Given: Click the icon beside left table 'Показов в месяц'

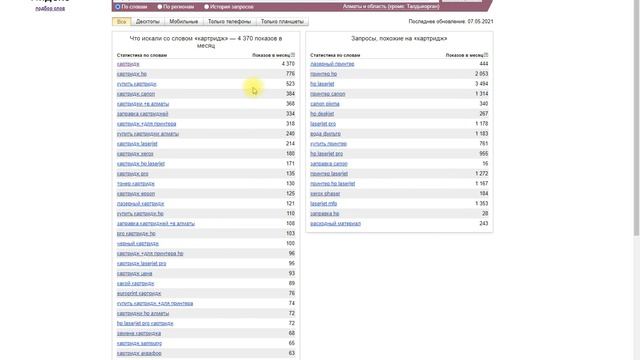Looking at the screenshot, I should pos(293,55).
